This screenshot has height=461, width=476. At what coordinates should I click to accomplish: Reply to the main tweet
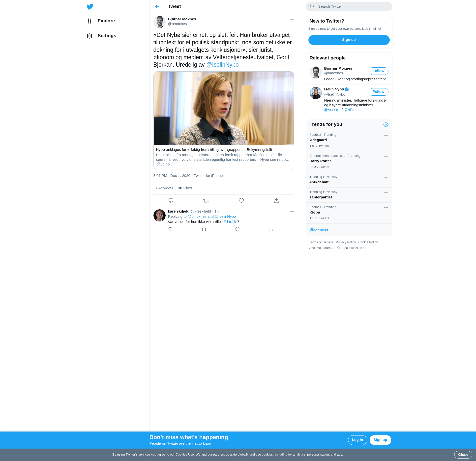click(x=171, y=201)
